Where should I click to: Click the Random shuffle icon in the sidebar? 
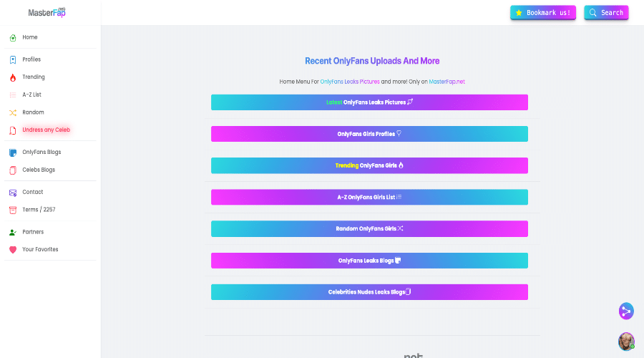(x=13, y=112)
